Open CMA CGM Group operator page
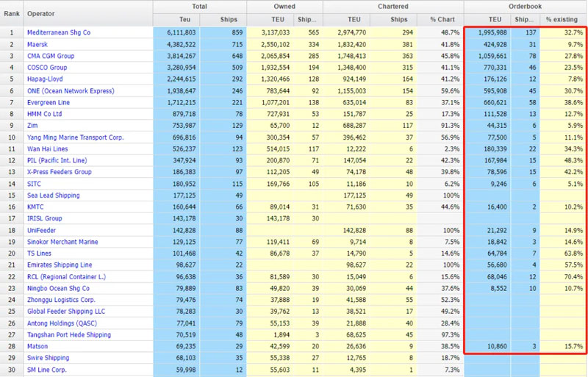Screen dimensions: 588x377 (50, 56)
